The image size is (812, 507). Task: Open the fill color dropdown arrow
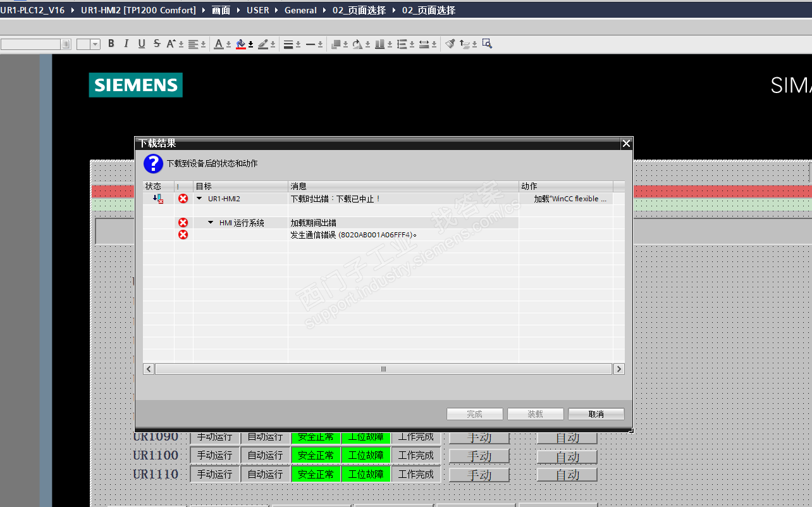click(x=250, y=44)
